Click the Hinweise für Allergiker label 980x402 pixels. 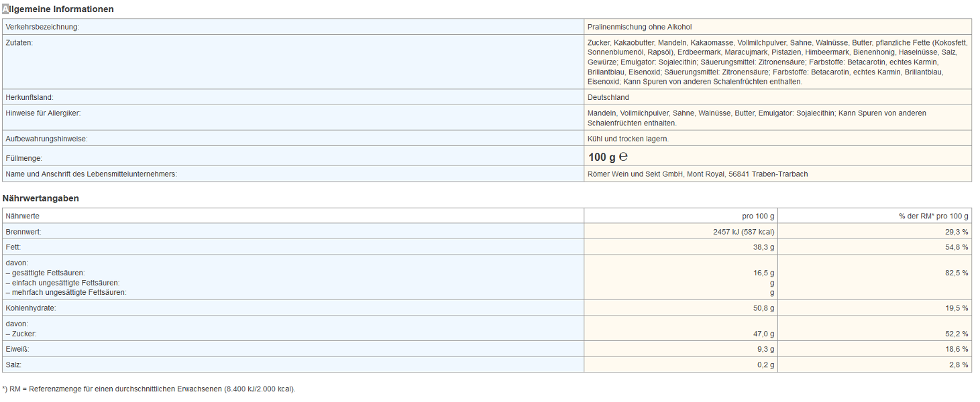coord(43,113)
